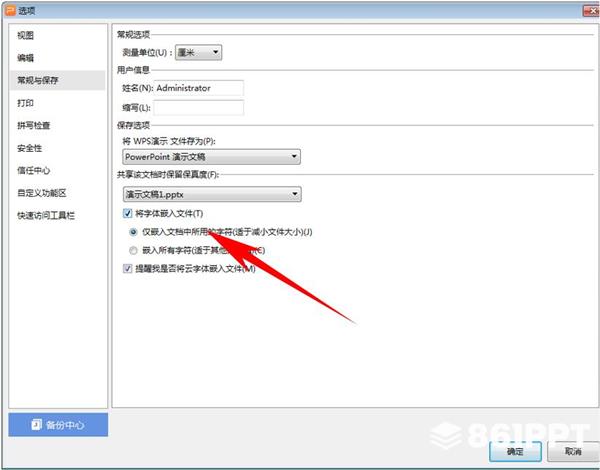The width and height of the screenshot is (600, 470).
Task: Toggle the 将字体嵌入文件 checkbox
Action: [127, 214]
